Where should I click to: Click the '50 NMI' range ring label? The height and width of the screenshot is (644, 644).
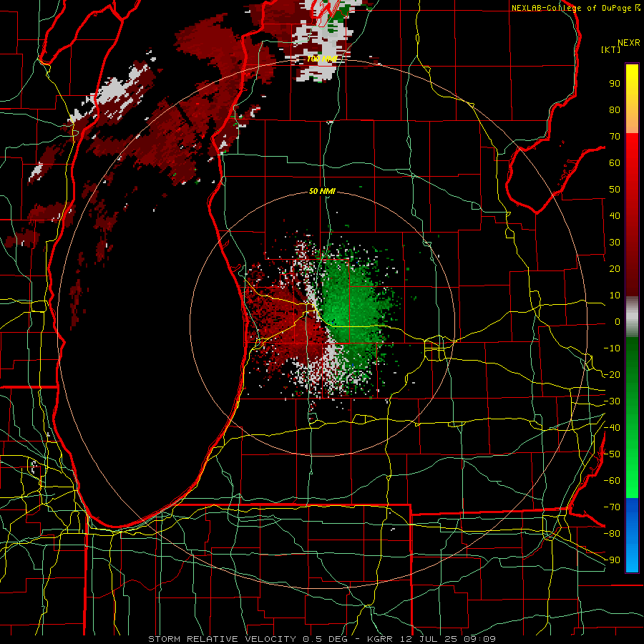[x=323, y=191]
